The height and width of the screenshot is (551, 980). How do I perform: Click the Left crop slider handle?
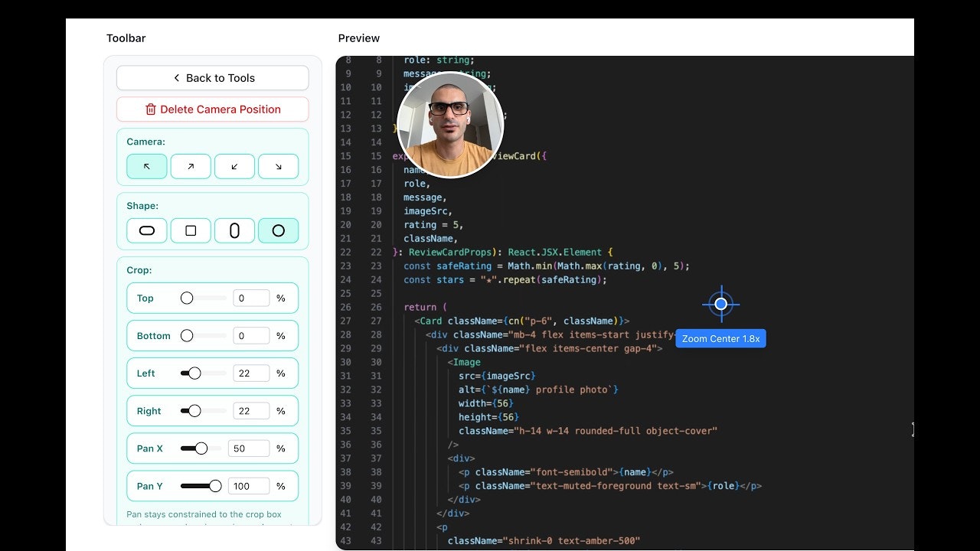194,373
